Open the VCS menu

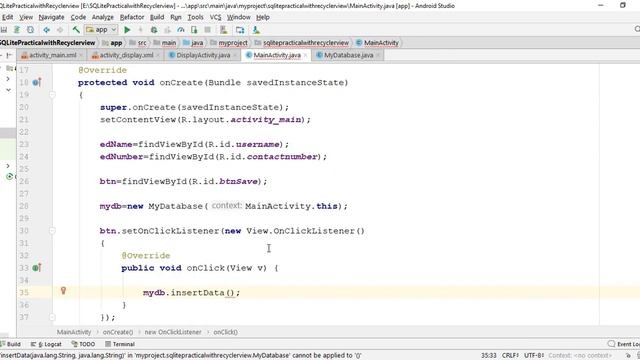pyautogui.click(x=215, y=17)
